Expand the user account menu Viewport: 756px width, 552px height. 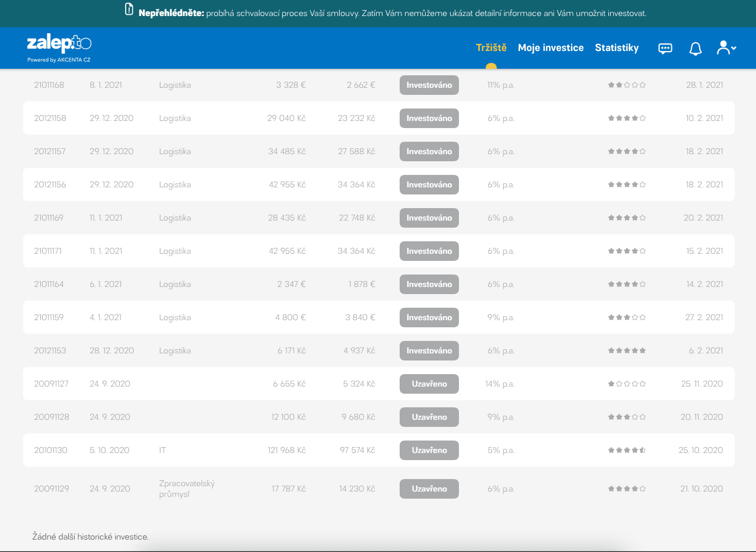tap(726, 48)
